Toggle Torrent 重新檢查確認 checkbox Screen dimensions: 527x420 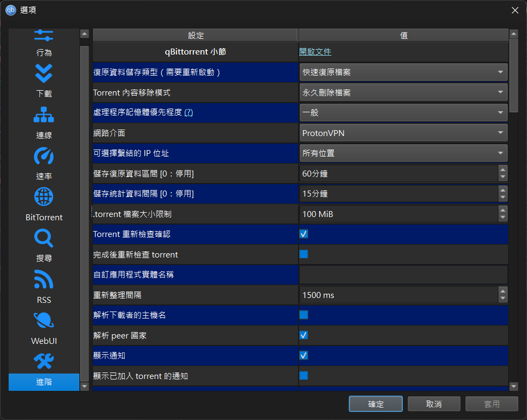pos(303,234)
